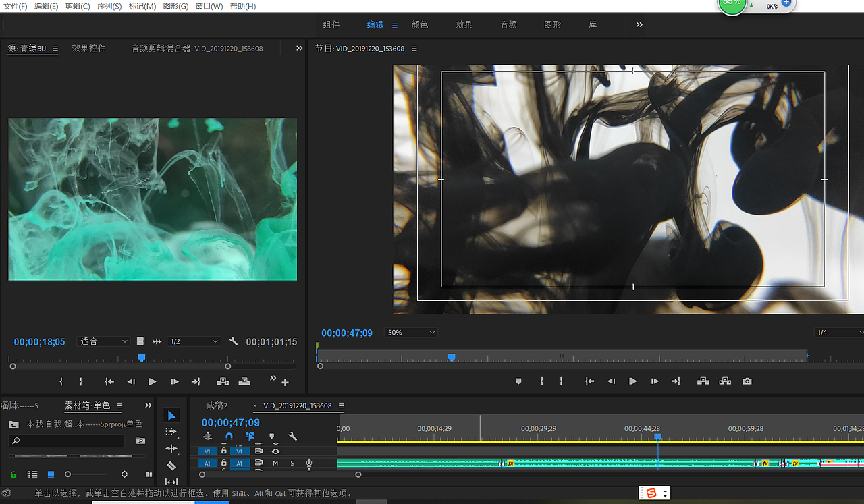Open the 素材箱 bin panel menu
The image size is (864, 504).
point(119,405)
